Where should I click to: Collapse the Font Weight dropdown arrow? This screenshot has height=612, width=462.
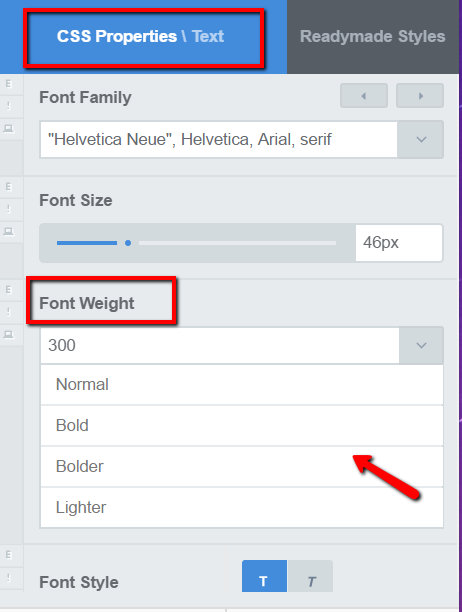point(421,345)
